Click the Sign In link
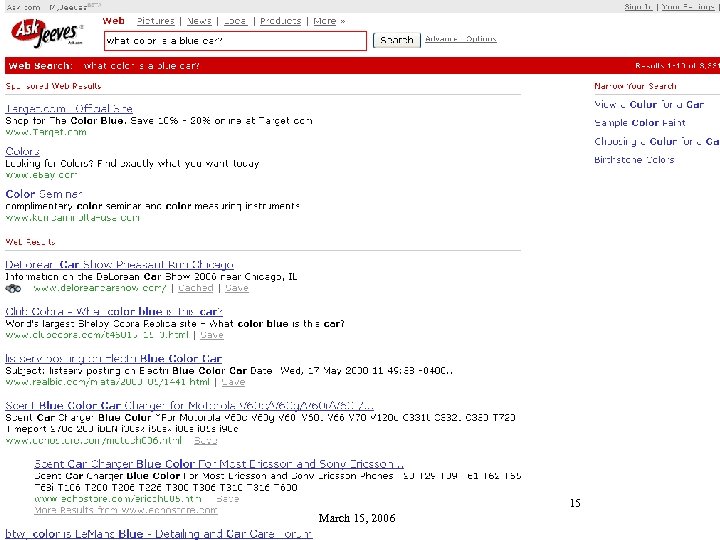 coord(638,7)
